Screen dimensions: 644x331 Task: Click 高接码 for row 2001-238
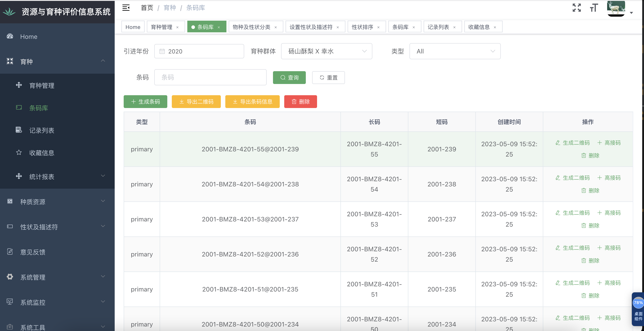[609, 178]
